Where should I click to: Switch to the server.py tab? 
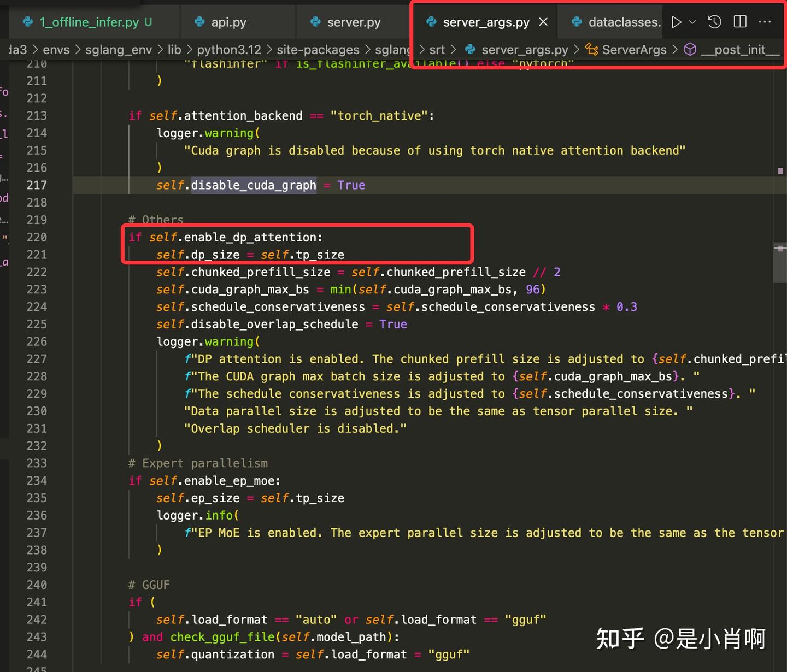(x=353, y=22)
